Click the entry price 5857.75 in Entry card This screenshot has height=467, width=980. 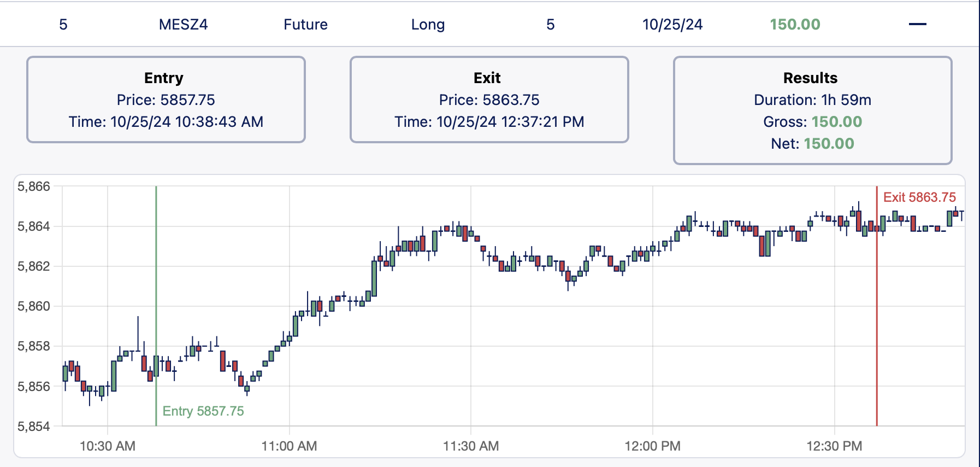pyautogui.click(x=187, y=100)
